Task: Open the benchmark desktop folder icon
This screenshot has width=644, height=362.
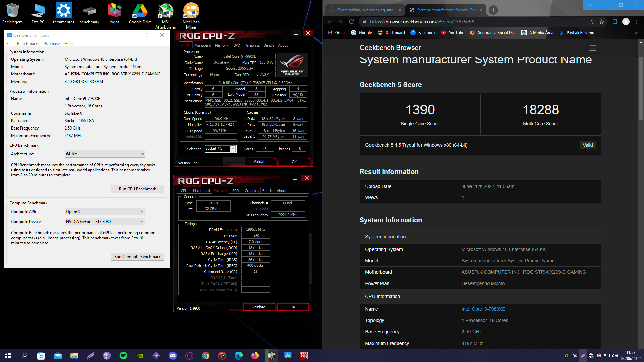Action: (89, 13)
